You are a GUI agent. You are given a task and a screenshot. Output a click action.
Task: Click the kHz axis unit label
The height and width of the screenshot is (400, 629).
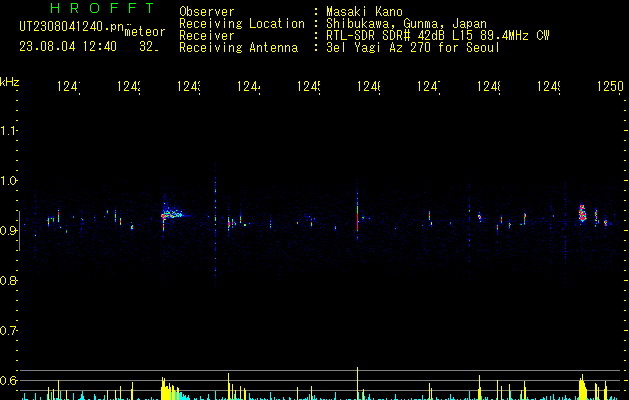pos(10,81)
